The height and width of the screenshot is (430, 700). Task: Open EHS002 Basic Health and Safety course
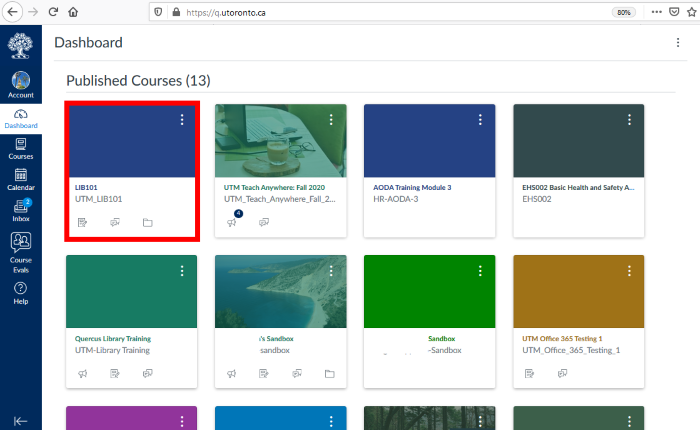578,188
